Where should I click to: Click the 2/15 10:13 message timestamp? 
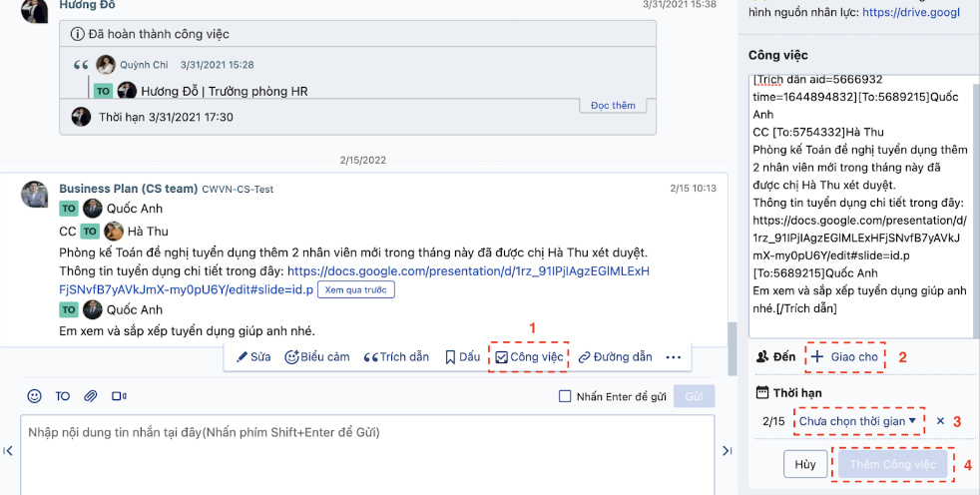[693, 189]
